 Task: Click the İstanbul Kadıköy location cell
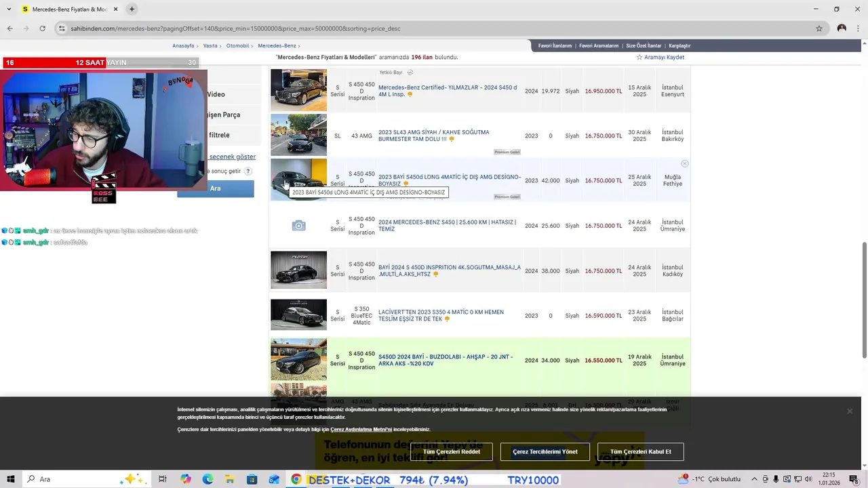tap(673, 270)
